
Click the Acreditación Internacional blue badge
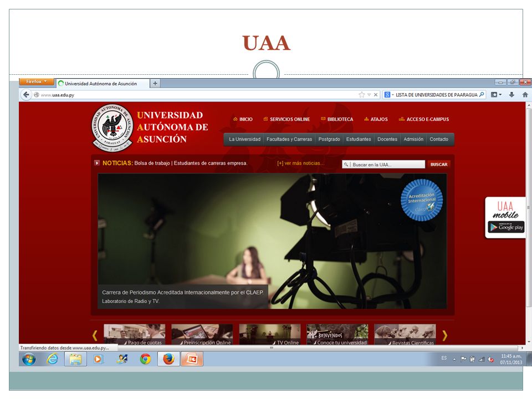pos(421,200)
